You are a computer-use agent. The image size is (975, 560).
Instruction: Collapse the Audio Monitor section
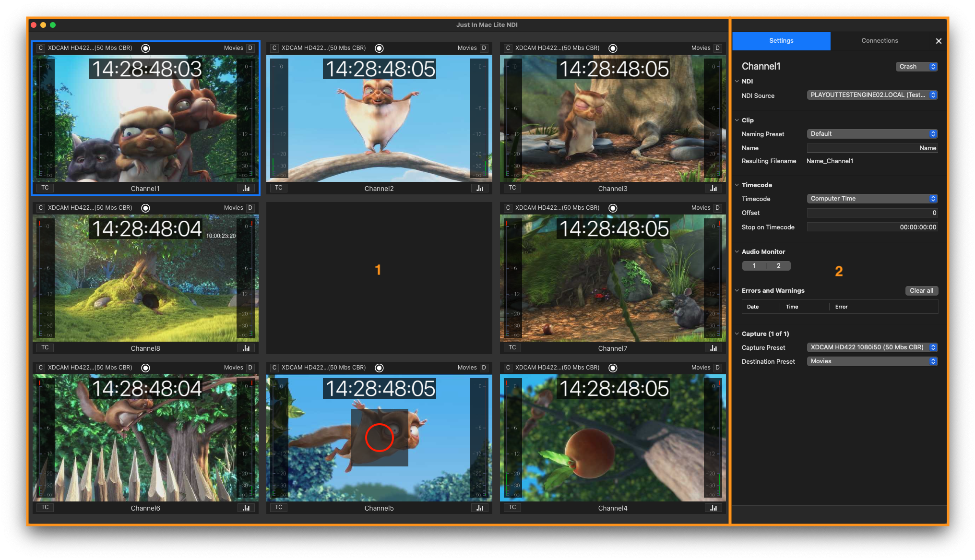tap(737, 251)
